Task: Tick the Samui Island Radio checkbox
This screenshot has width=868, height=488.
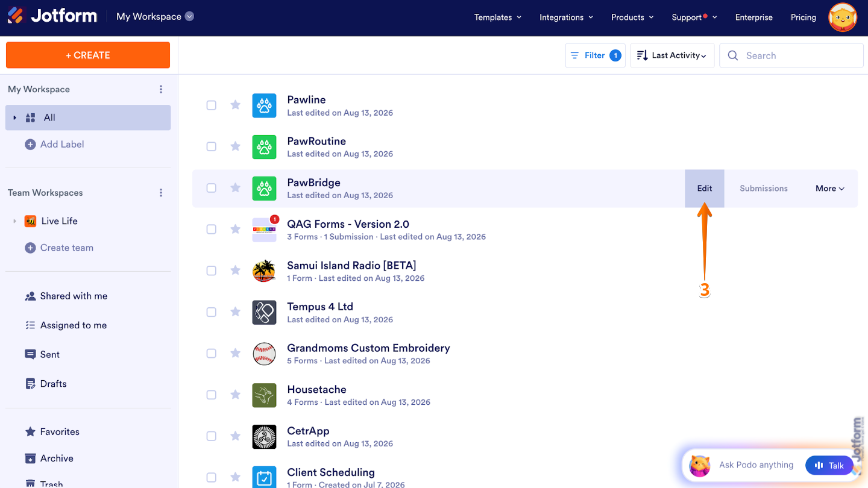Action: [x=212, y=271]
